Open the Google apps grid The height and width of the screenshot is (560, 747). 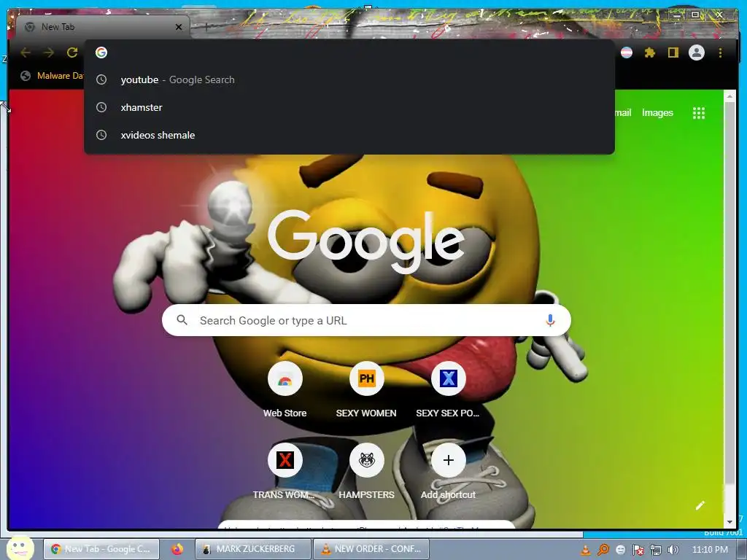point(698,113)
